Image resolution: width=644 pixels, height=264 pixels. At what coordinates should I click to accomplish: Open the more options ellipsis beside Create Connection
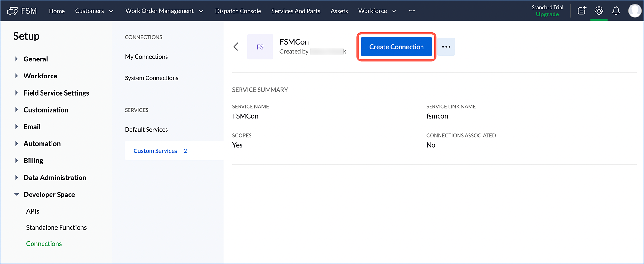446,47
